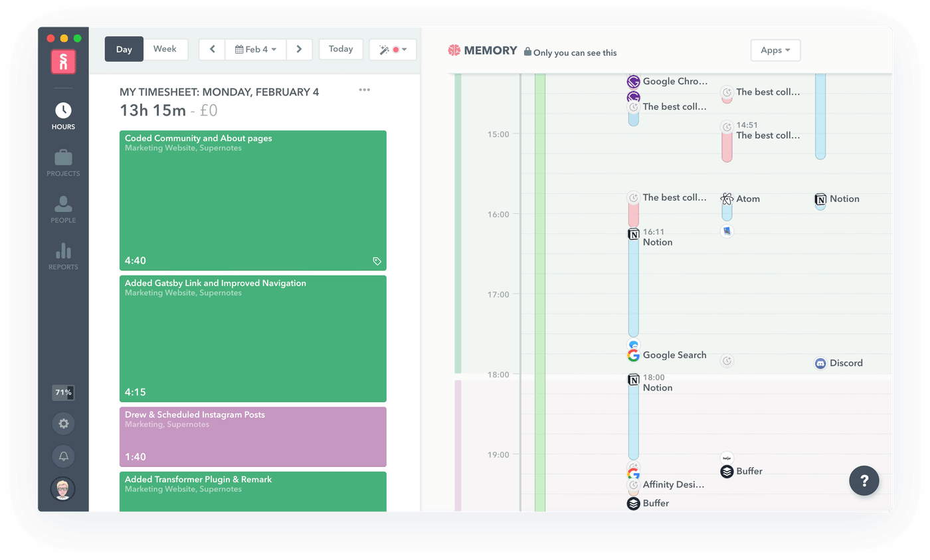This screenshot has width=930, height=560.
Task: Click the user avatar in sidebar
Action: [63, 490]
